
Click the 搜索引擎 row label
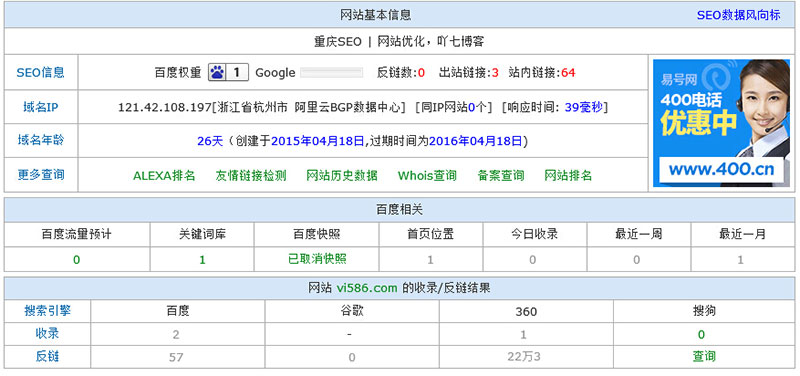(x=47, y=311)
